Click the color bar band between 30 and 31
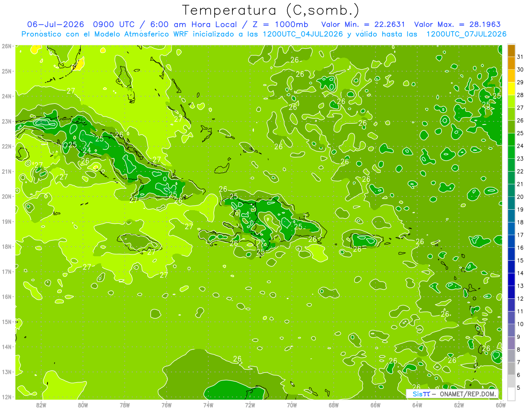The width and height of the screenshot is (532, 411). [511, 63]
